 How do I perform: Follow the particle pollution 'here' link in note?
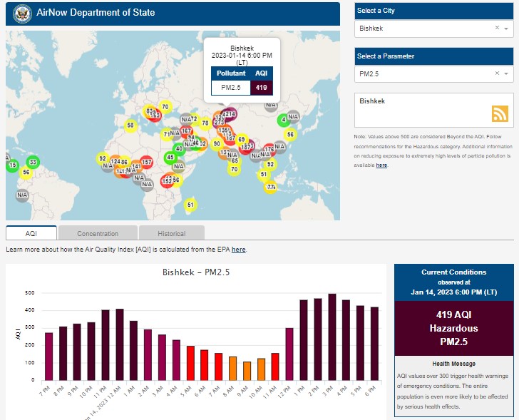382,165
